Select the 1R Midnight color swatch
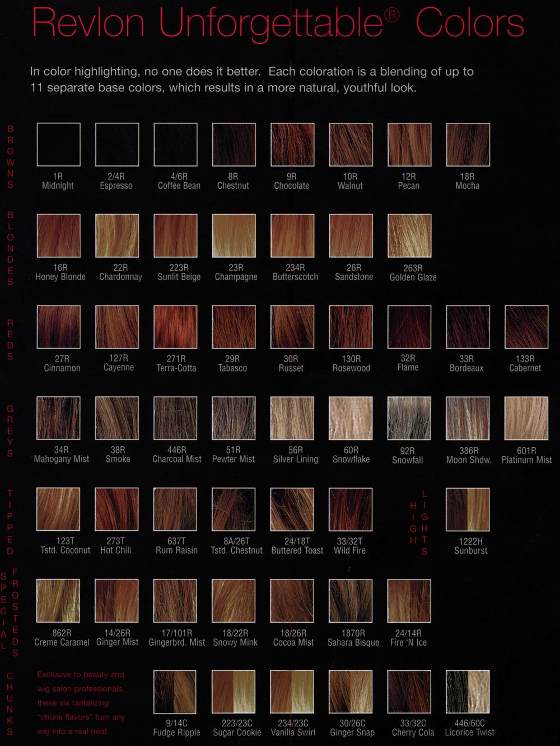This screenshot has width=560, height=746. (x=59, y=145)
